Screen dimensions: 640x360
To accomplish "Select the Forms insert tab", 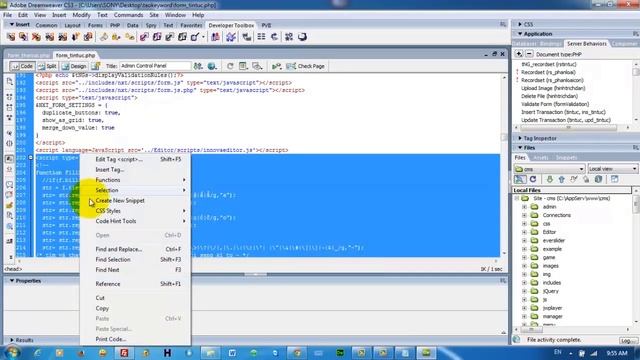I will tap(95, 25).
